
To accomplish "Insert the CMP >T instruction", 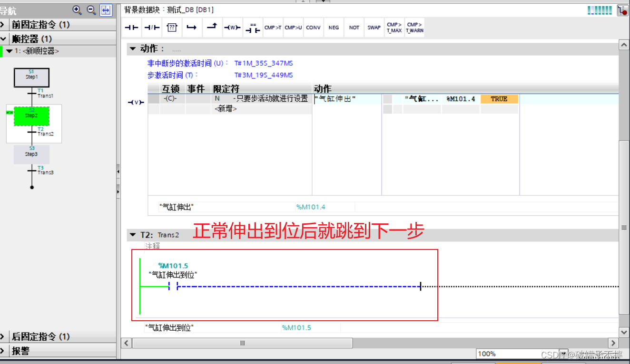I will (273, 28).
